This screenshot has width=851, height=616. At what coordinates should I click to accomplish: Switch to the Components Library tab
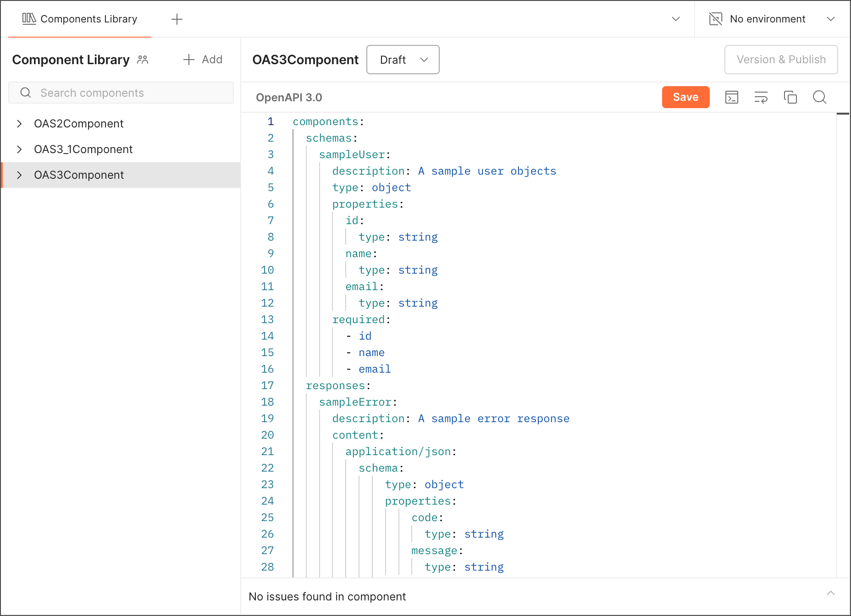[88, 19]
